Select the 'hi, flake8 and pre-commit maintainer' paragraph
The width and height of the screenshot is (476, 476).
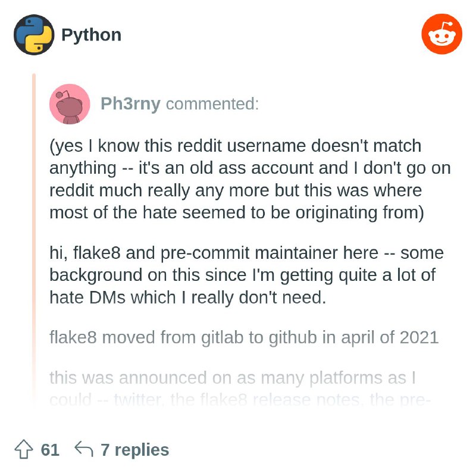[246, 275]
